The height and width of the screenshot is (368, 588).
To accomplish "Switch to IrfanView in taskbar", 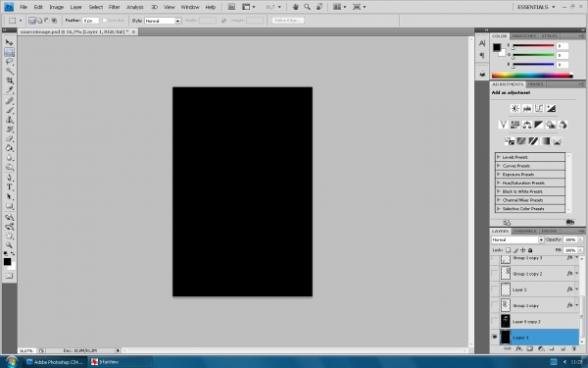I will (120, 362).
